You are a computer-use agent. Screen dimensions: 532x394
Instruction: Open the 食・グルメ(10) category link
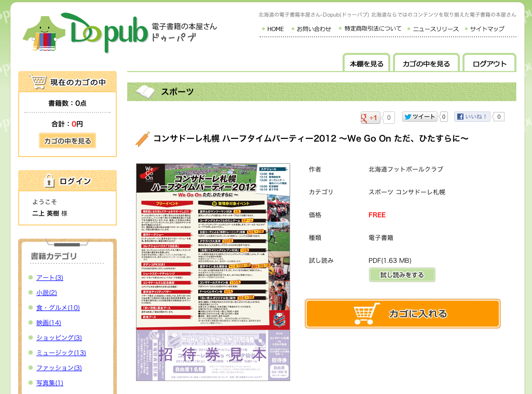[x=58, y=307]
